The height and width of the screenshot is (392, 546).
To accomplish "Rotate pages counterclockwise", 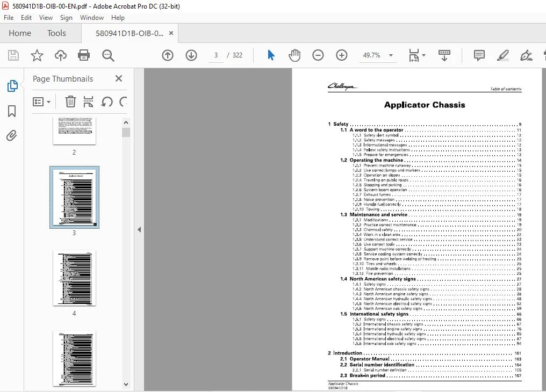I will point(106,102).
